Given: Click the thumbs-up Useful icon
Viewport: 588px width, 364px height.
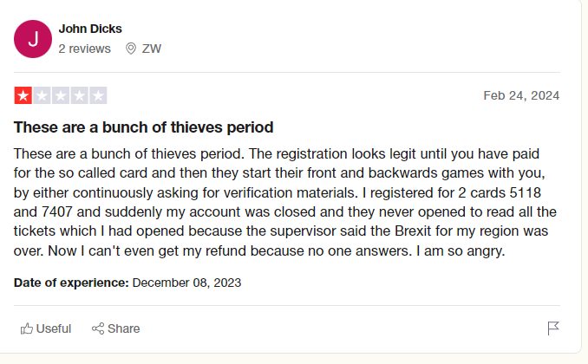Looking at the screenshot, I should coord(27,328).
